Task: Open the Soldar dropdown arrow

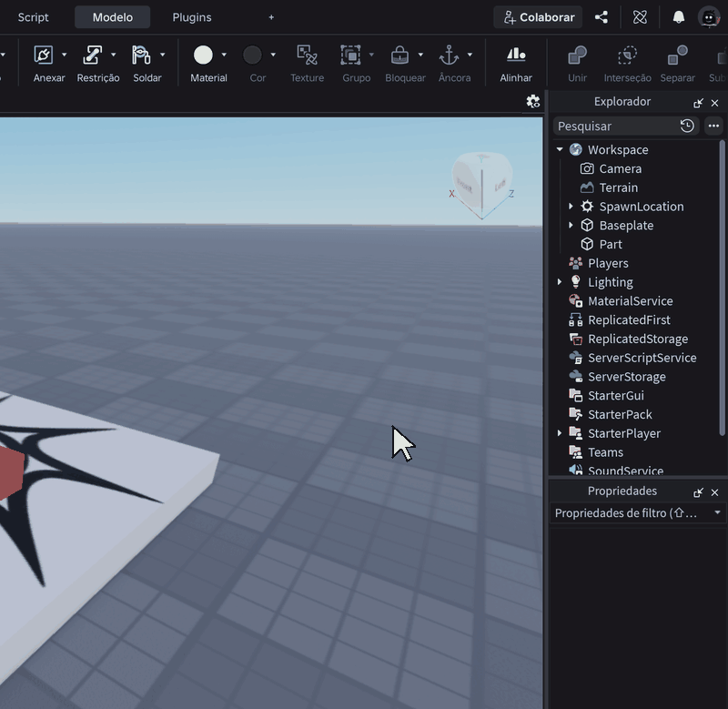Action: (163, 55)
